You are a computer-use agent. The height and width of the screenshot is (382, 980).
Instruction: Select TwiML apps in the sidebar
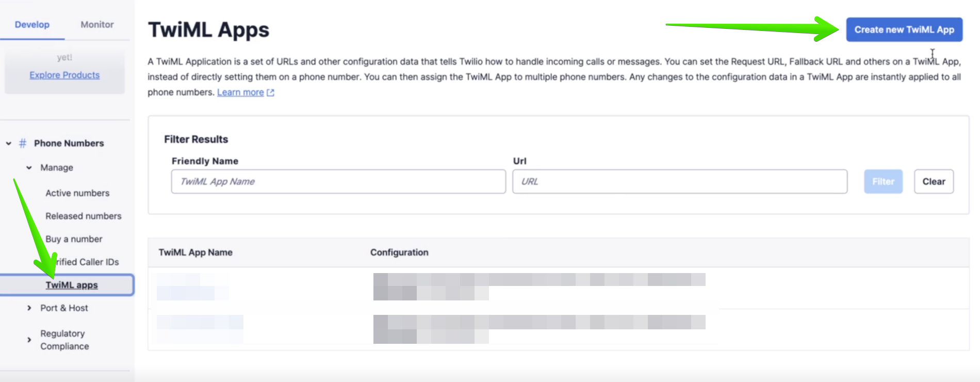pyautogui.click(x=72, y=284)
